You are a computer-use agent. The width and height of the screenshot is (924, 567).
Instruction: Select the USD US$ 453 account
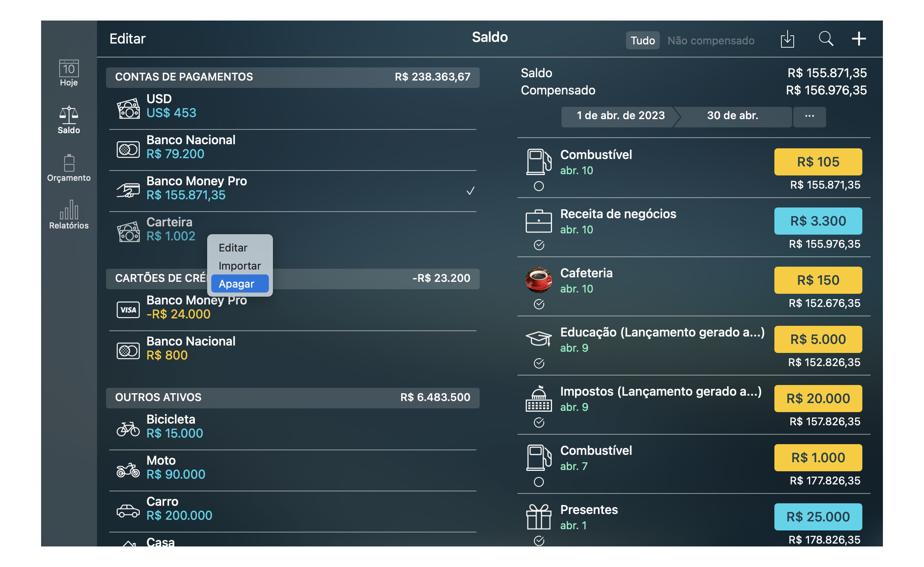click(293, 109)
